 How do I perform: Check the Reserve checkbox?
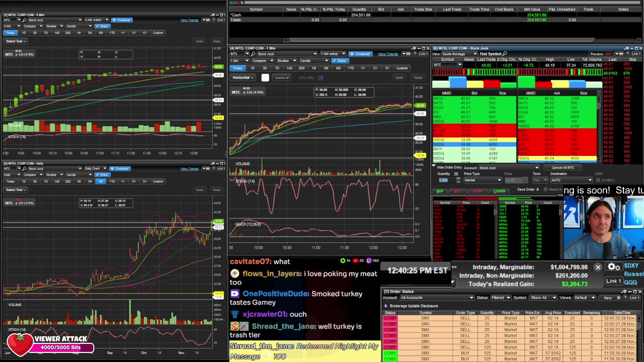pyautogui.click(x=545, y=190)
